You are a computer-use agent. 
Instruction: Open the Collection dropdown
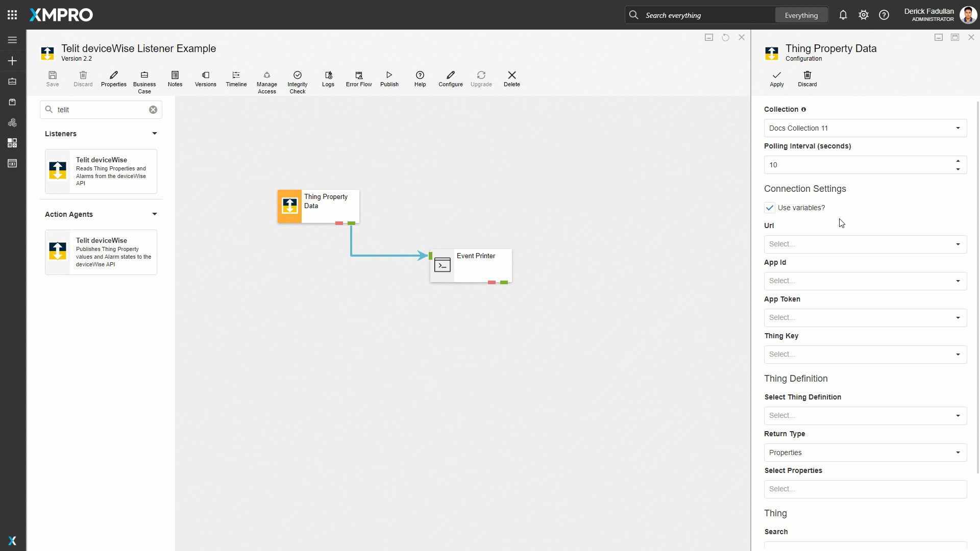coord(865,128)
